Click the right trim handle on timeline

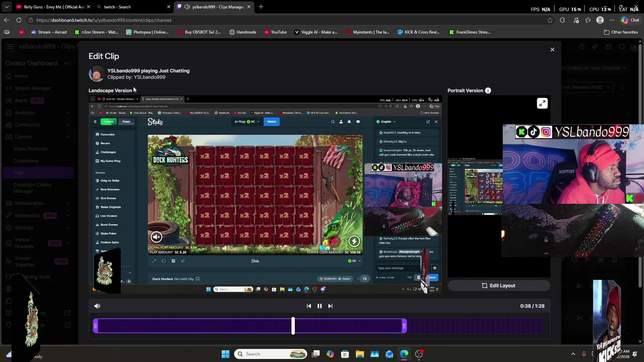tap(404, 327)
